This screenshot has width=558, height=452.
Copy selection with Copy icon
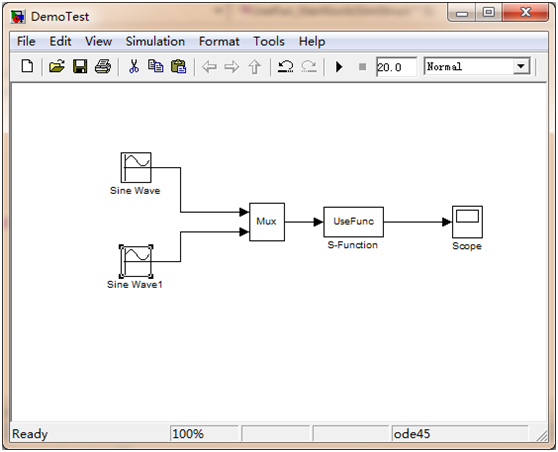point(156,67)
